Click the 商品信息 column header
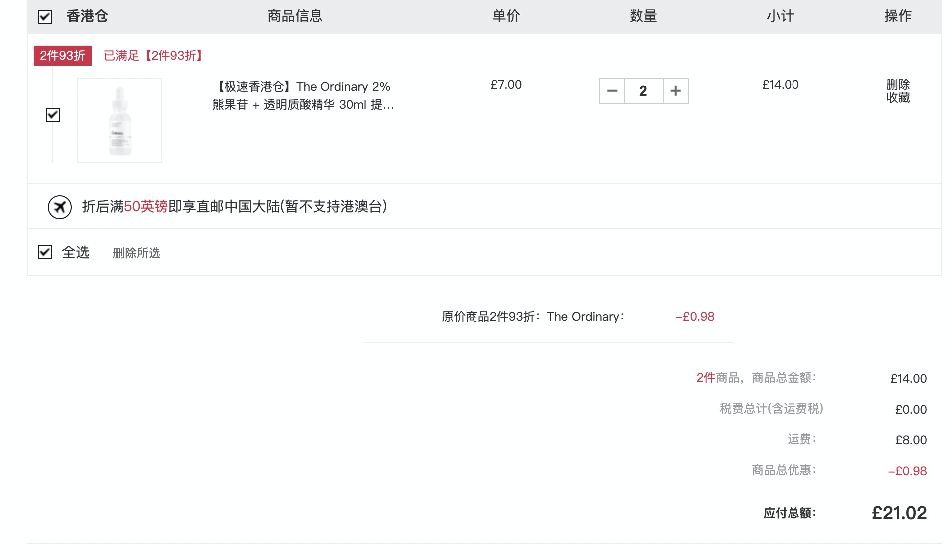952x560 pixels. point(295,16)
